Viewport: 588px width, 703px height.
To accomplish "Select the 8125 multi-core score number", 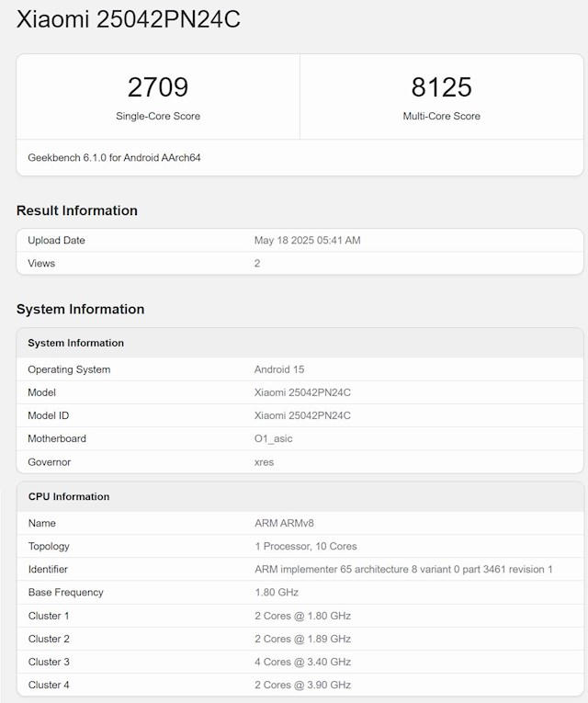I will click(441, 87).
